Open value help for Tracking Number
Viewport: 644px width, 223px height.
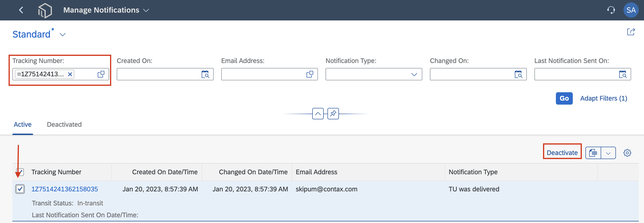coord(101,74)
